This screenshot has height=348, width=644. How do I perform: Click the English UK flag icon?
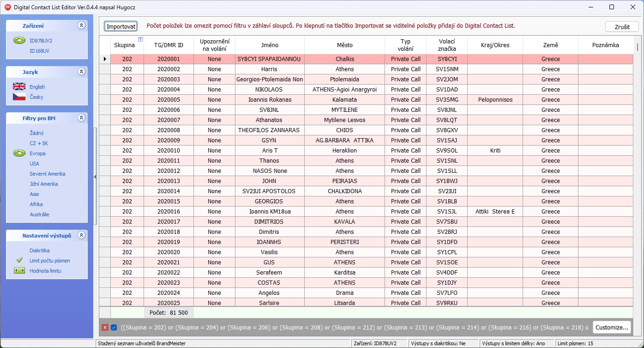(19, 86)
